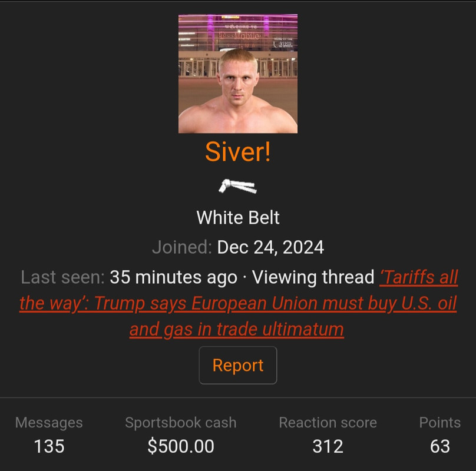Screen dimensions: 476x471
Task: Select the username Siver! heading
Action: point(237,152)
